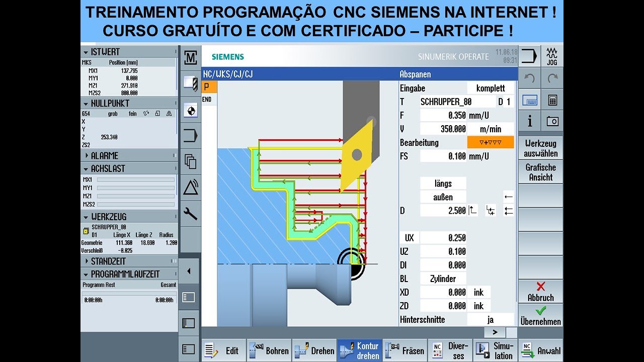Screen dimensions: 644x362
Task: Open the Drehen softkey
Action: (x=314, y=350)
